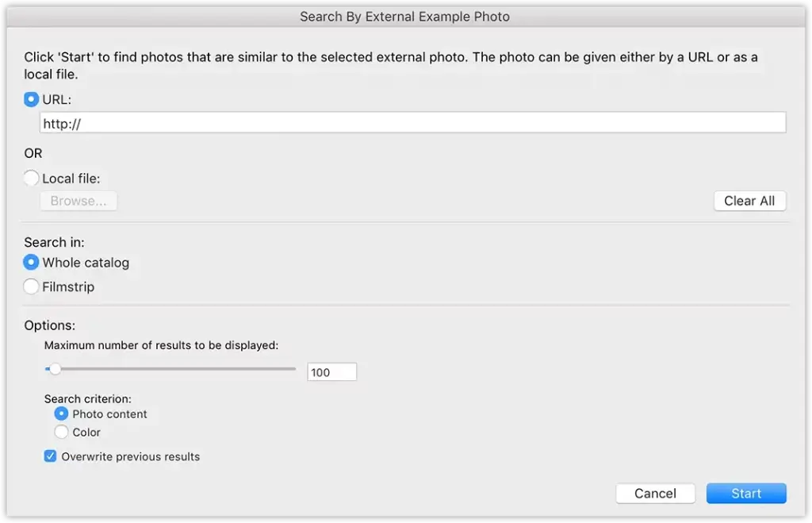Click the 'Overwrite previous results' label text

pyautogui.click(x=131, y=456)
